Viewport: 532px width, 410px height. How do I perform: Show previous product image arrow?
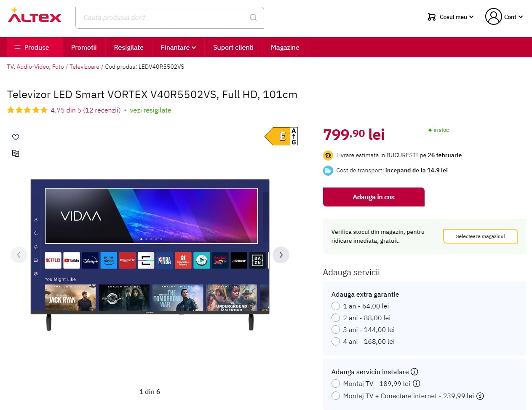point(19,255)
